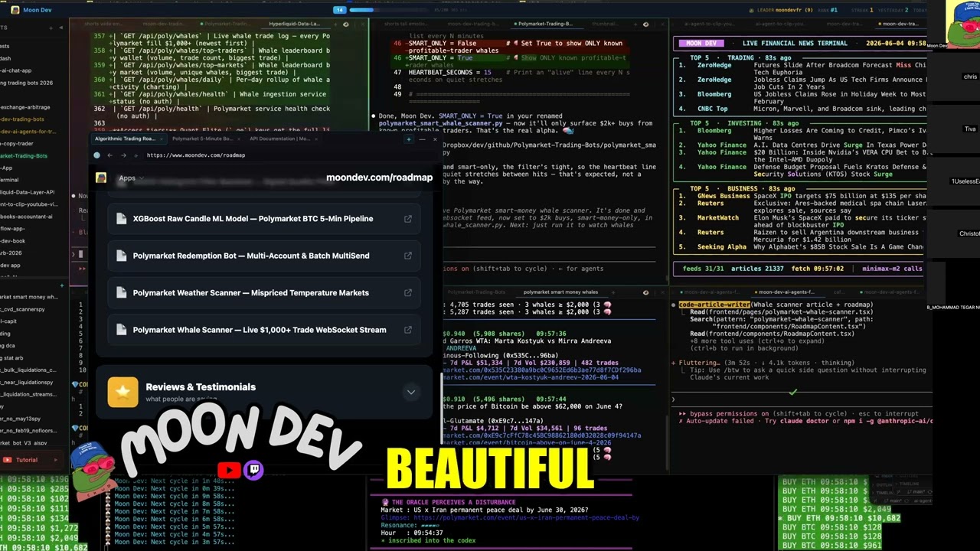Click document icon beside Polymarket Redemption Bot
The width and height of the screenshot is (980, 551).
click(121, 256)
